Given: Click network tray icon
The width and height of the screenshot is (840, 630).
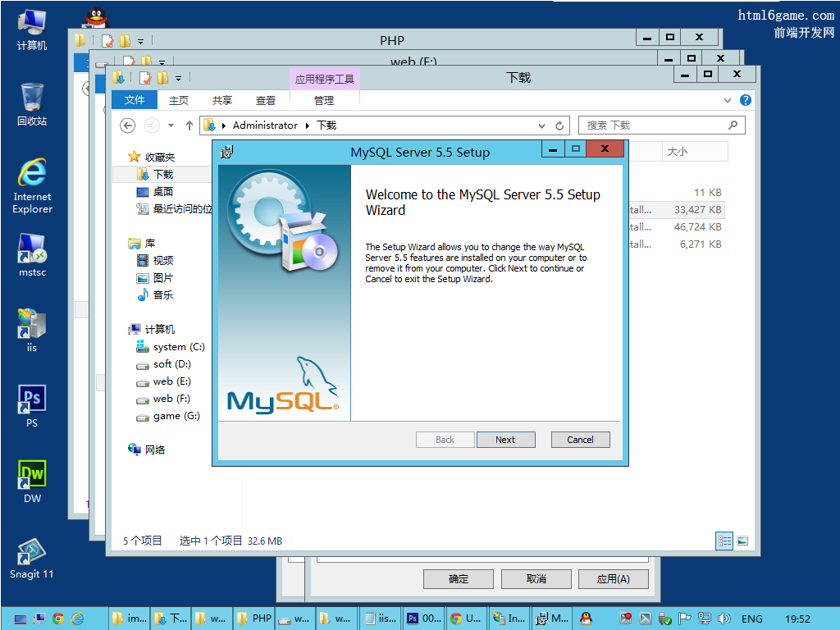Looking at the screenshot, I should 705,619.
